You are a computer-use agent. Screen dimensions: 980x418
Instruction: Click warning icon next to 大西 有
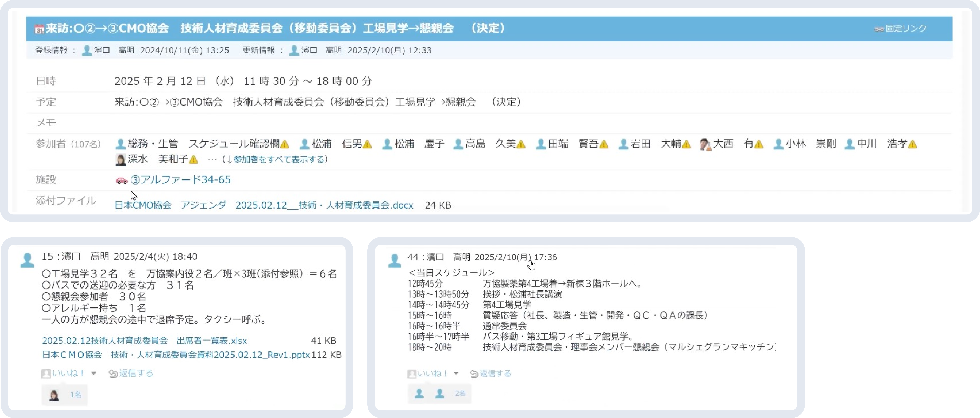coord(759,144)
